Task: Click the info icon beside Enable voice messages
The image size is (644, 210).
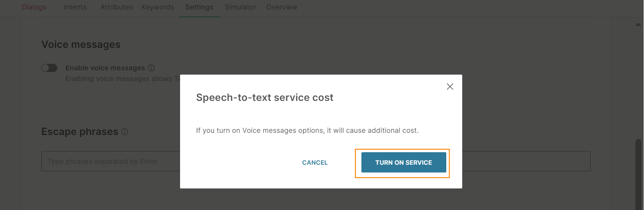Action: point(151,68)
